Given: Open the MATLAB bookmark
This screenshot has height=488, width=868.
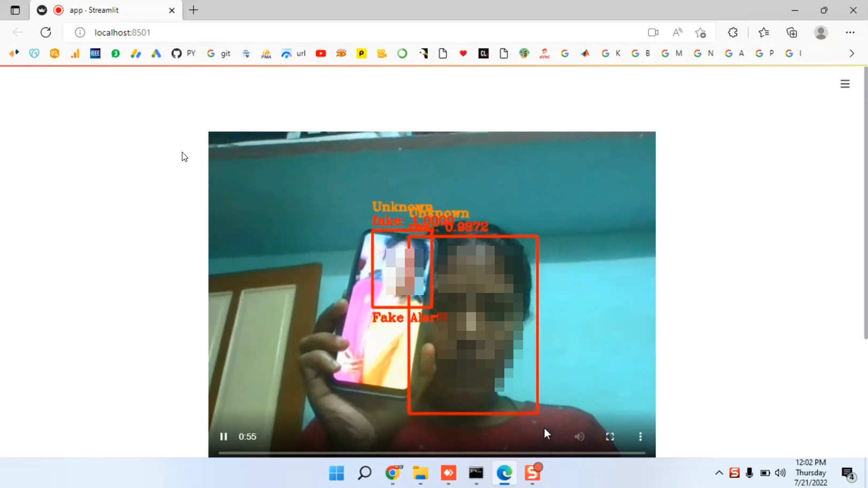Looking at the screenshot, I should coord(585,53).
